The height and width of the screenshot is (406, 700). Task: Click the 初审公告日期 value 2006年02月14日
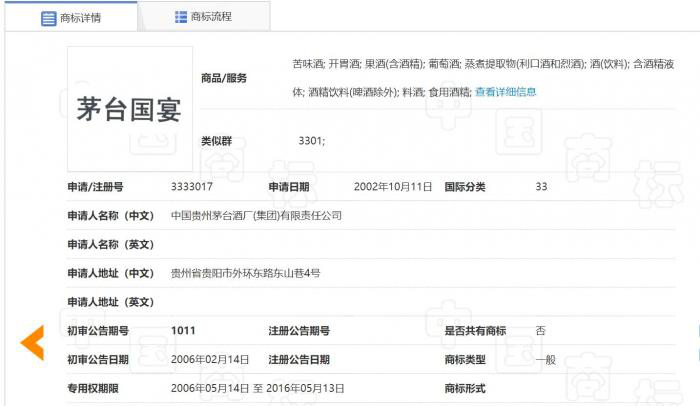click(210, 360)
